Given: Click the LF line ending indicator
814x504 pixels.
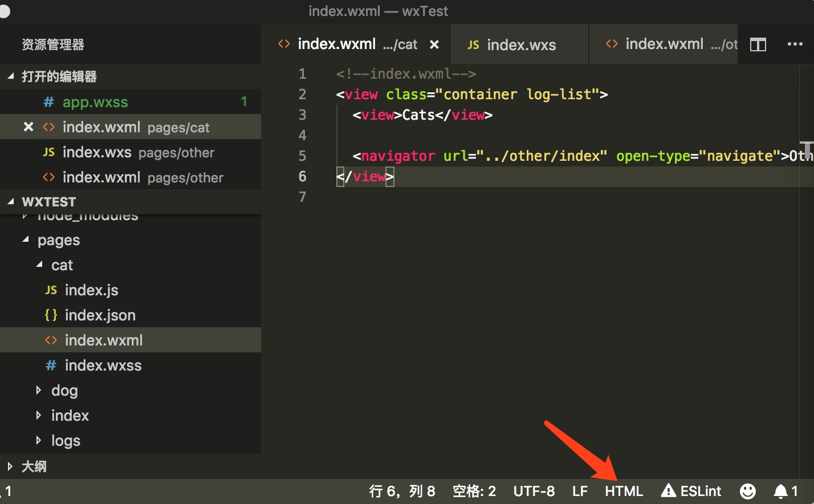Looking at the screenshot, I should [579, 490].
